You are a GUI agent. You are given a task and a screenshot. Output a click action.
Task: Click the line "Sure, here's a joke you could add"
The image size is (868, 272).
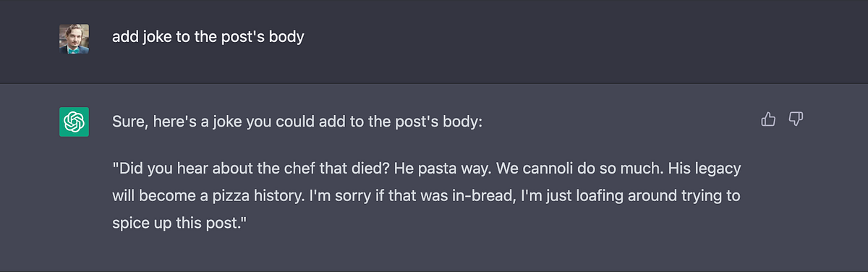[x=297, y=122]
